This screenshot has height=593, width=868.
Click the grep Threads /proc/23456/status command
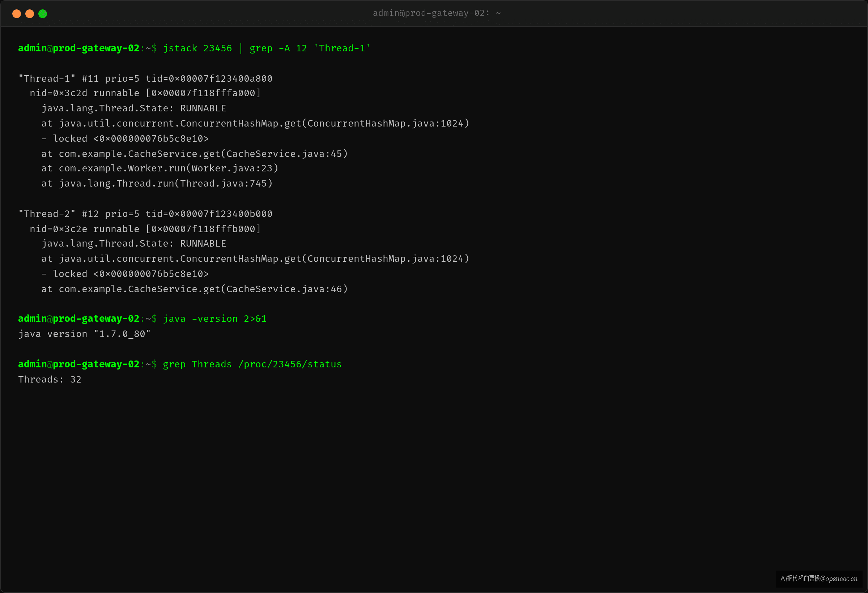(x=252, y=364)
